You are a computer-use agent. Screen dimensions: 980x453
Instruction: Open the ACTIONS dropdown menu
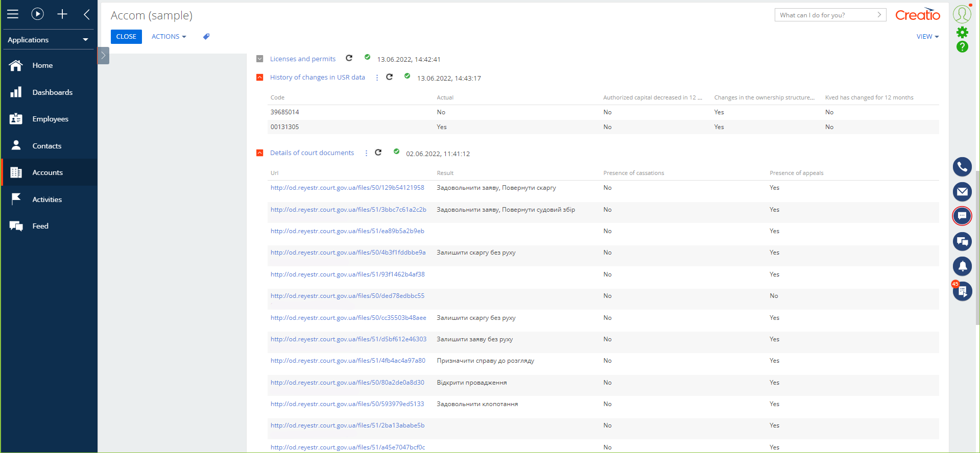[x=169, y=37]
